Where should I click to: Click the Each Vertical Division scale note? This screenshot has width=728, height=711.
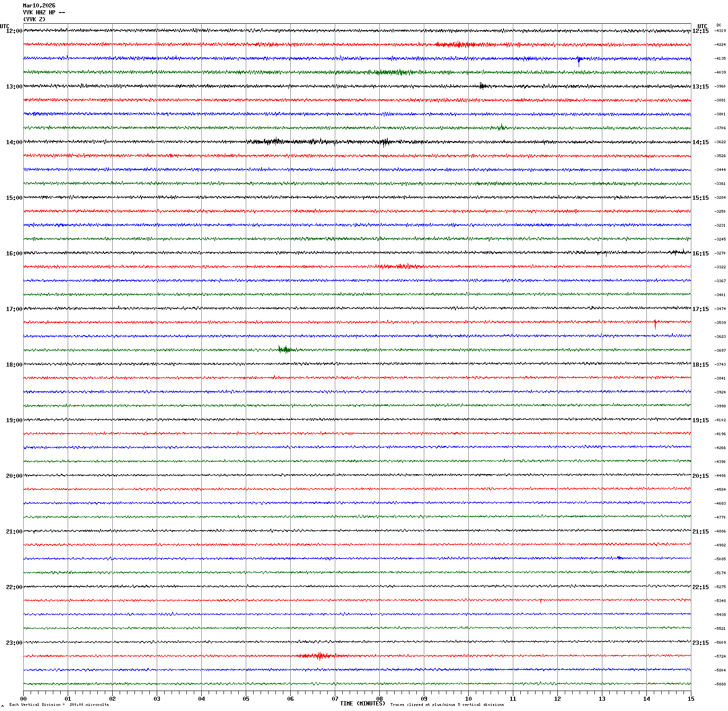pyautogui.click(x=59, y=705)
